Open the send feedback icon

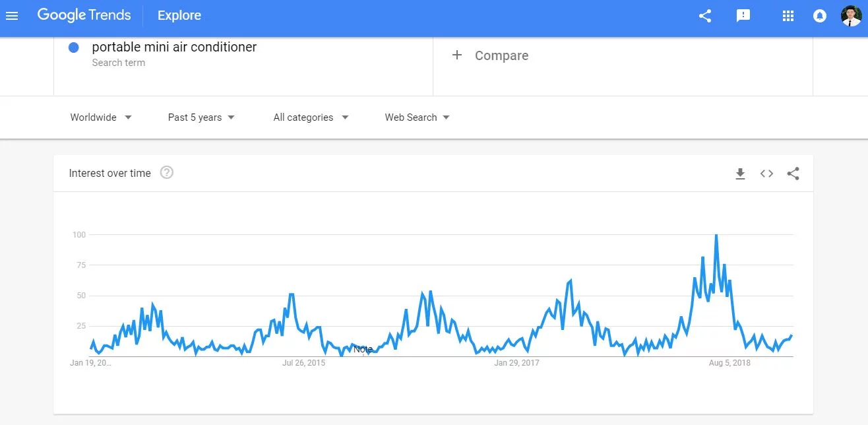point(743,16)
